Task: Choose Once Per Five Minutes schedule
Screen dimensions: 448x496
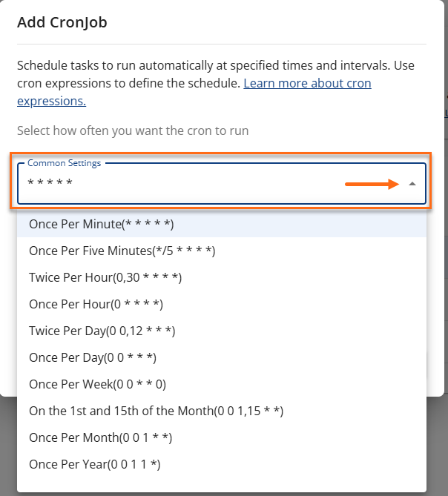Action: click(122, 251)
